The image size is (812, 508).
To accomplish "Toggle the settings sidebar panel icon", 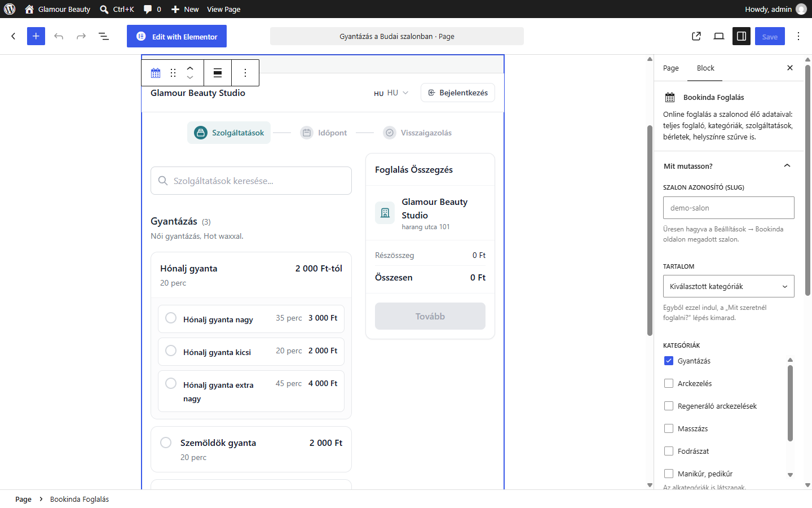I will (x=742, y=36).
